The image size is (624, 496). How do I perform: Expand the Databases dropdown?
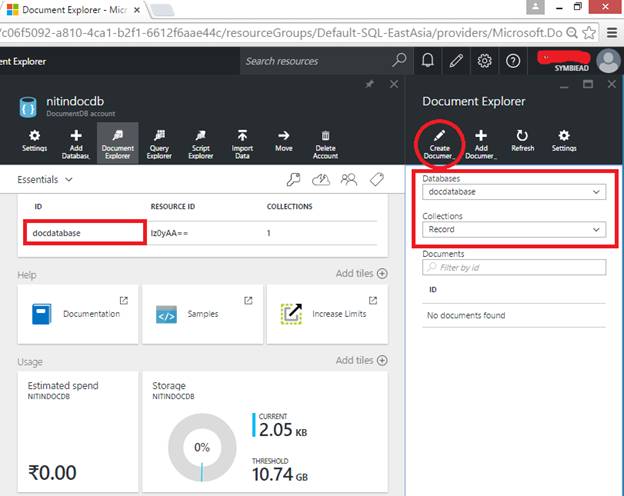click(514, 192)
